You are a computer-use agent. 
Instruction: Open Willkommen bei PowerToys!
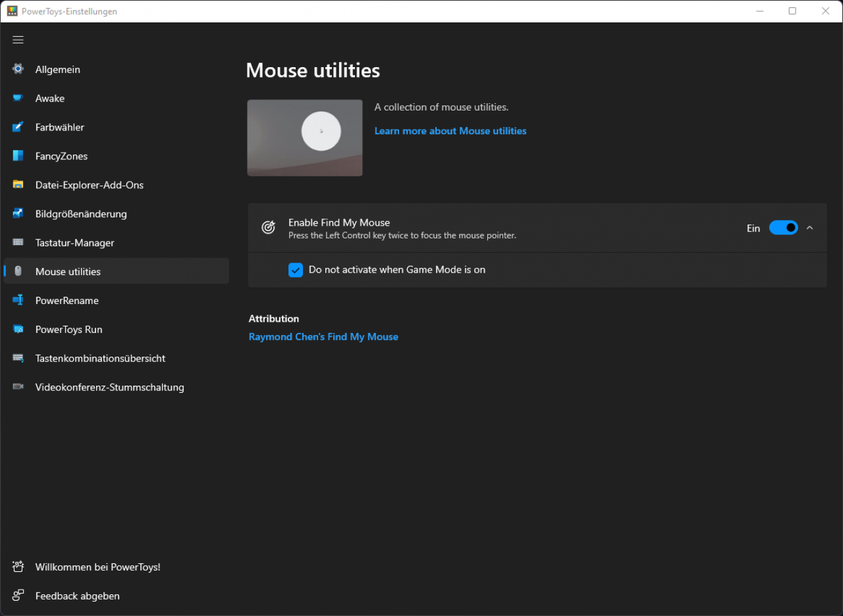tap(116, 567)
